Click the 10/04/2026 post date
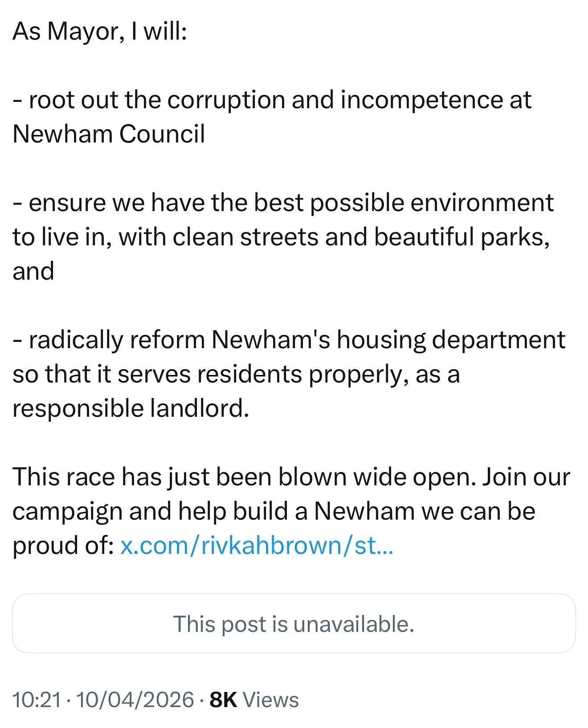This screenshot has width=588, height=728. pyautogui.click(x=135, y=700)
